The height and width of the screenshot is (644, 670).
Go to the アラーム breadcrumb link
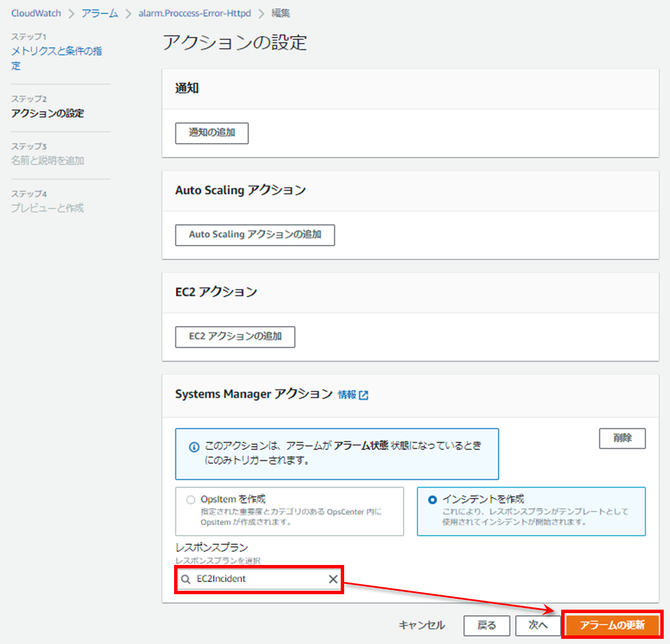(100, 13)
